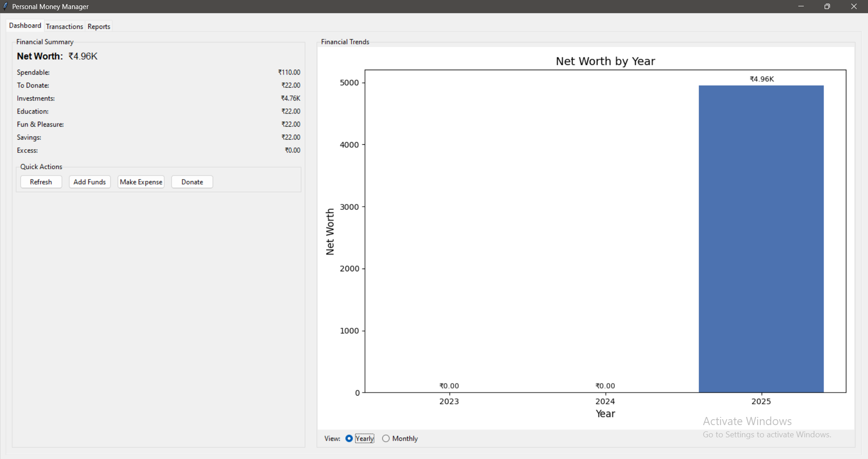Click the Investments amount ₹4.76K

(290, 98)
